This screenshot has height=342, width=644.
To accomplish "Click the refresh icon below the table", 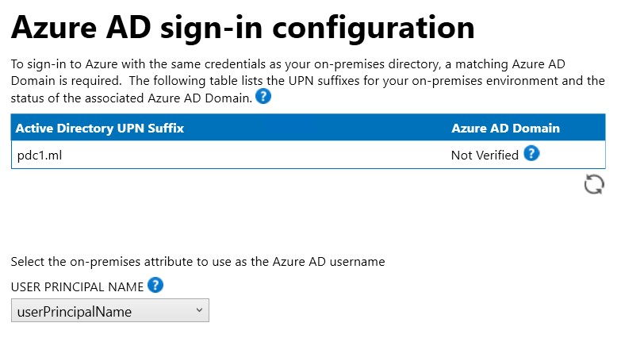I will coord(594,184).
